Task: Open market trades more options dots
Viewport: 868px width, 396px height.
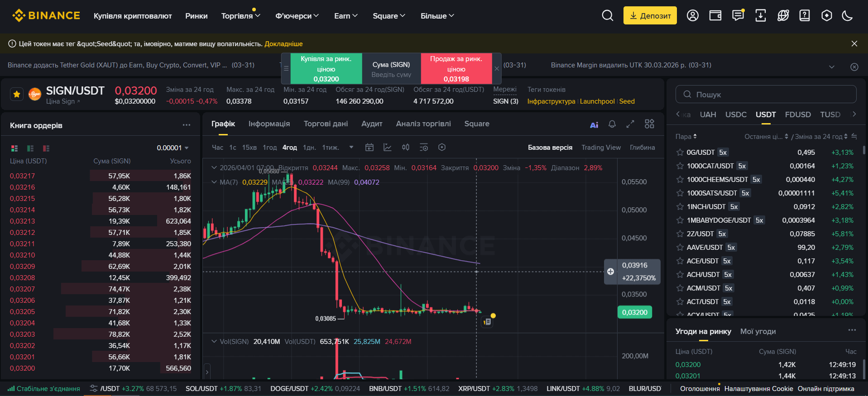Action: tap(852, 330)
